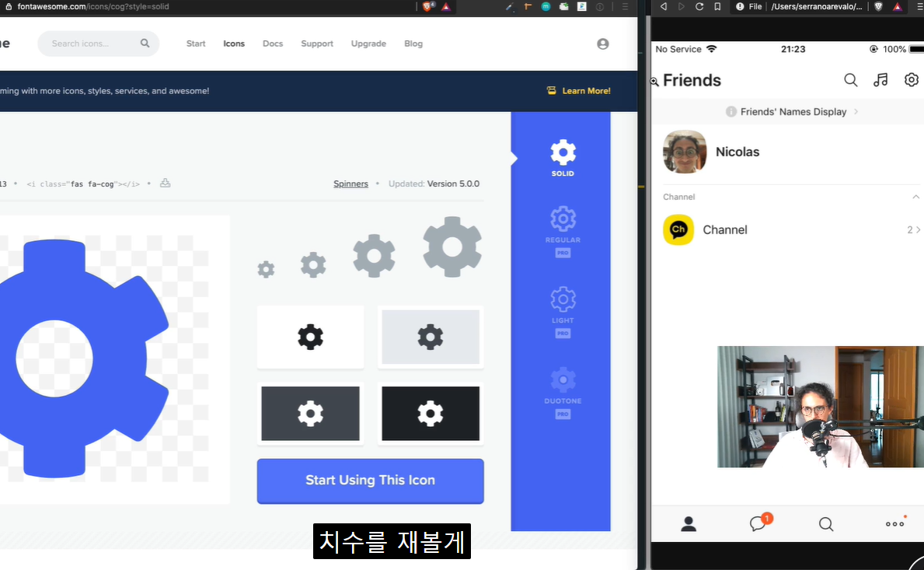This screenshot has height=570, width=924.
Task: Open search in the Friends app header
Action: click(x=850, y=79)
